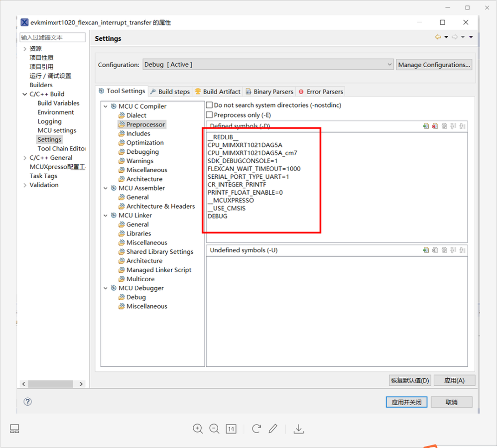The width and height of the screenshot is (497, 448).
Task: Add an undefined symbol (-U) icon
Action: pyautogui.click(x=426, y=250)
